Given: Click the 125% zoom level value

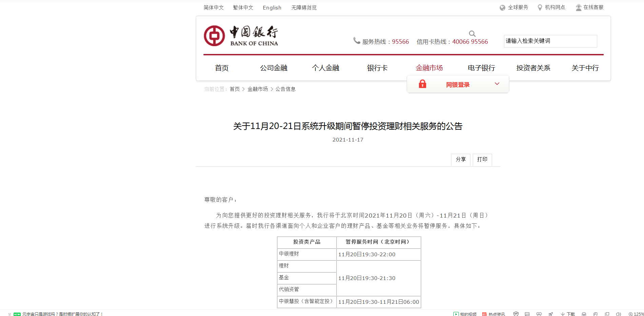Looking at the screenshot, I should pyautogui.click(x=639, y=314).
